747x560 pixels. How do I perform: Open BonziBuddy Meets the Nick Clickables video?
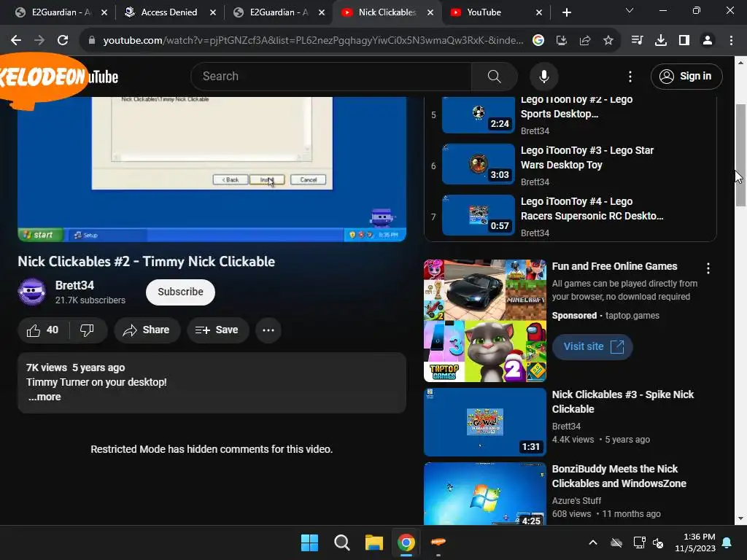tap(619, 476)
